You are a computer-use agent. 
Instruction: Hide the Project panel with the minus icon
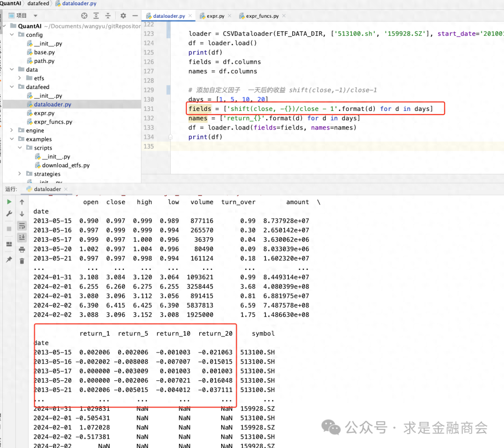click(x=135, y=15)
